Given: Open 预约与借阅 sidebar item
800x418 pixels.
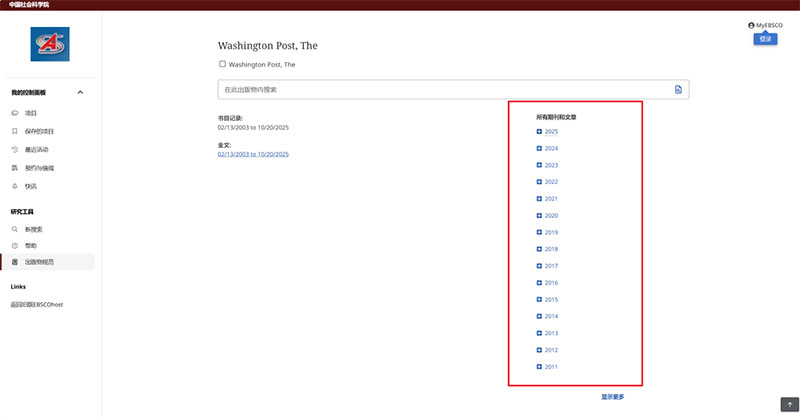Looking at the screenshot, I should [x=39, y=168].
